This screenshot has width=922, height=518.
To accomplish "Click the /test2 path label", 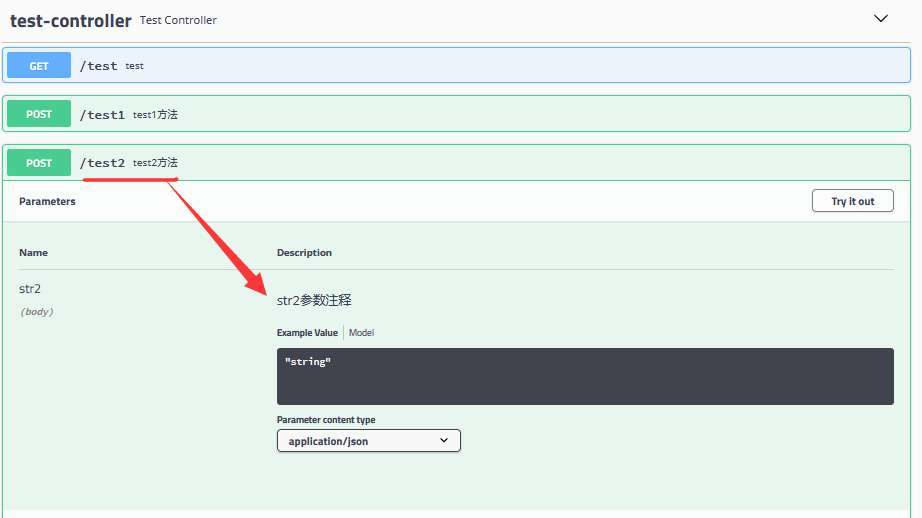I will coord(102,163).
